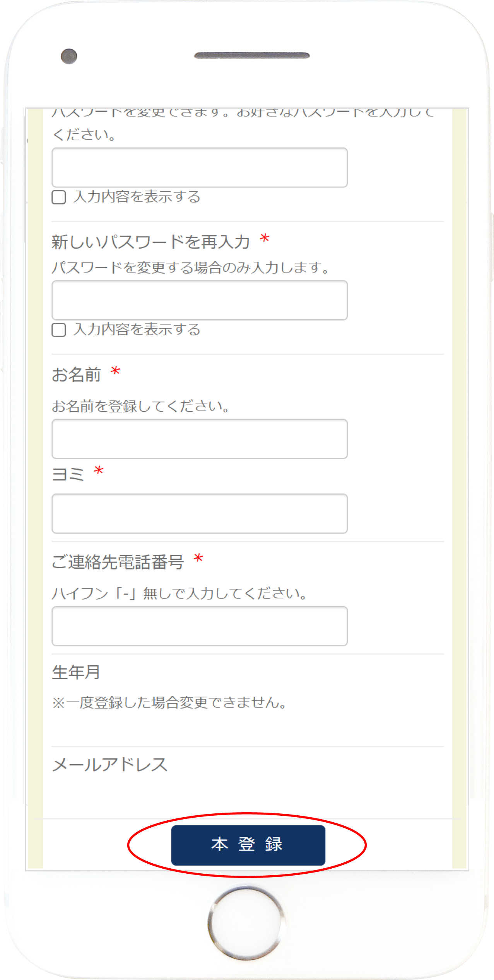Check show-input box under re-enter password field

coord(59,330)
